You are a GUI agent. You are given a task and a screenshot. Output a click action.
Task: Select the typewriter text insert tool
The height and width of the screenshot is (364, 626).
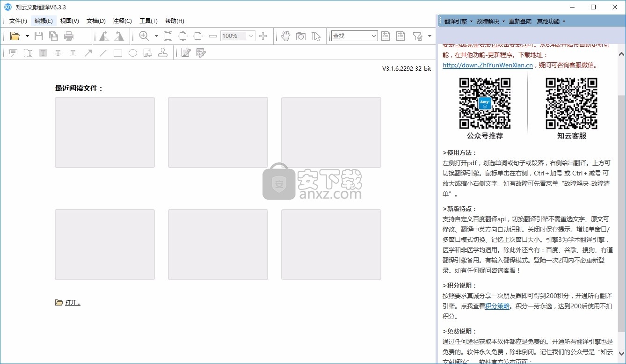tap(28, 53)
